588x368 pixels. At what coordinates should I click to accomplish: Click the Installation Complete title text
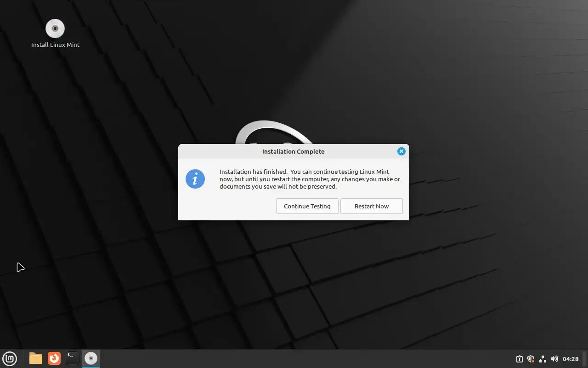pos(293,151)
